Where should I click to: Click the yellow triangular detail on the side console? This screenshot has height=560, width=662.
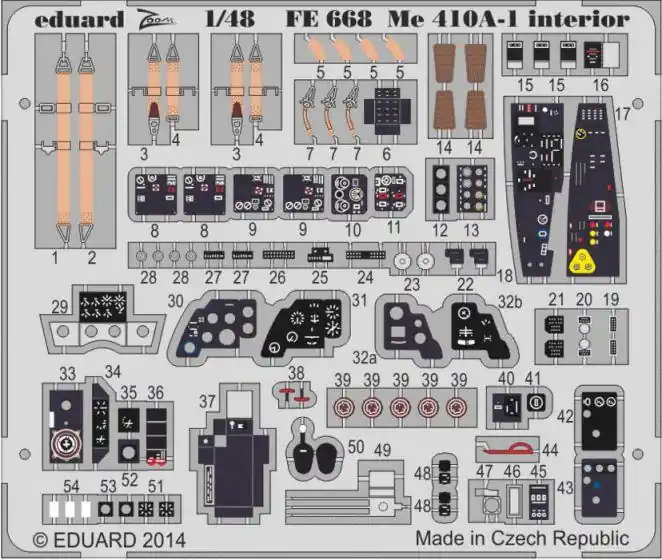point(583,261)
